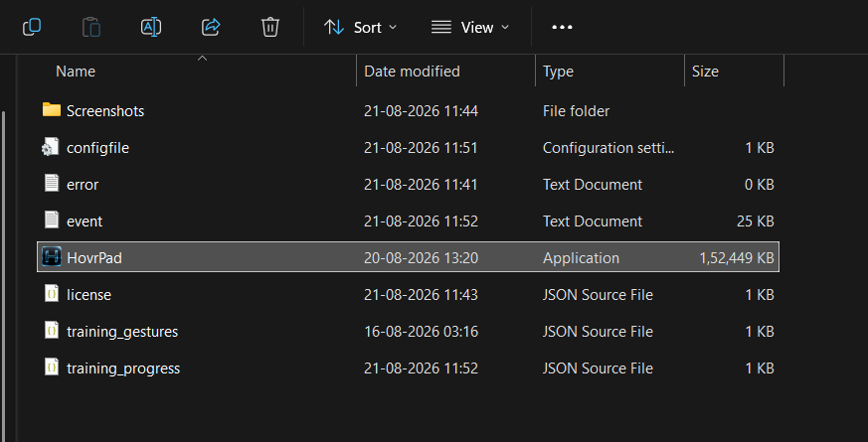This screenshot has height=442, width=868.
Task: Sort by the Date modified column
Action: pyautogui.click(x=412, y=72)
